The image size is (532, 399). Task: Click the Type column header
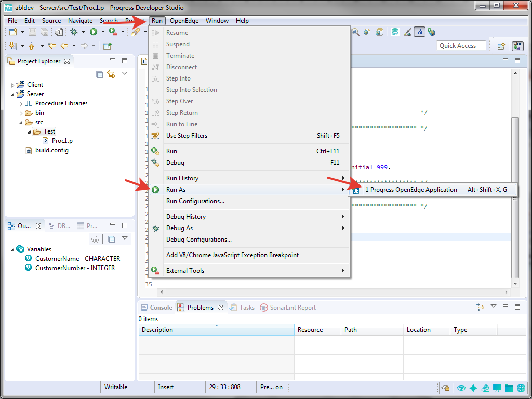[474, 330]
